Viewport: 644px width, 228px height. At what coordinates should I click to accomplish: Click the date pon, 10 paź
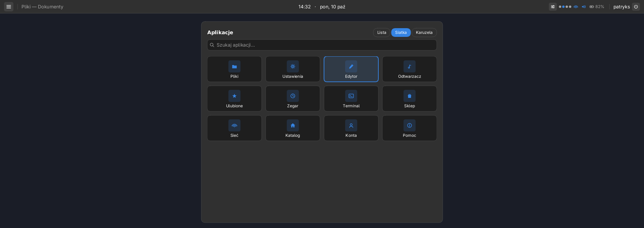[333, 7]
